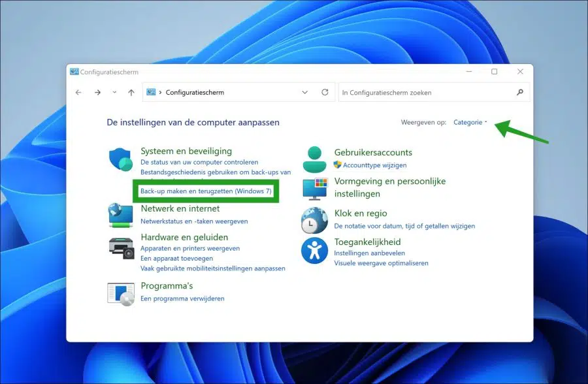The width and height of the screenshot is (588, 384).
Task: Open the Gebruikersaccounts person icon
Action: pos(314,160)
